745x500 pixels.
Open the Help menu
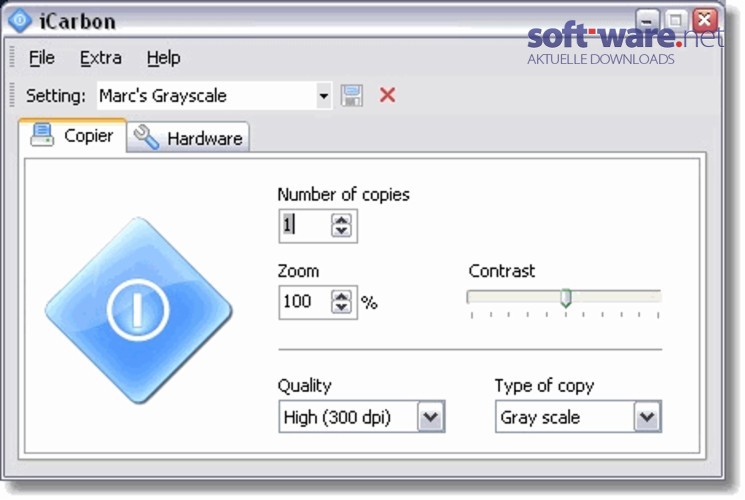click(163, 58)
